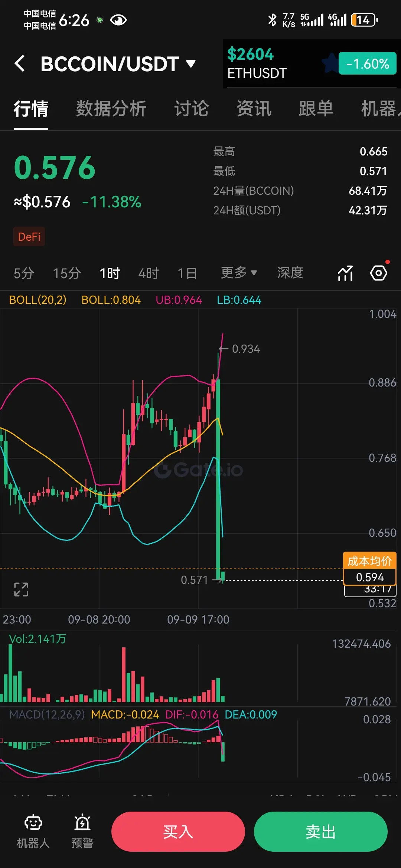Tap the DeFi tag
401x868 pixels.
point(29,237)
